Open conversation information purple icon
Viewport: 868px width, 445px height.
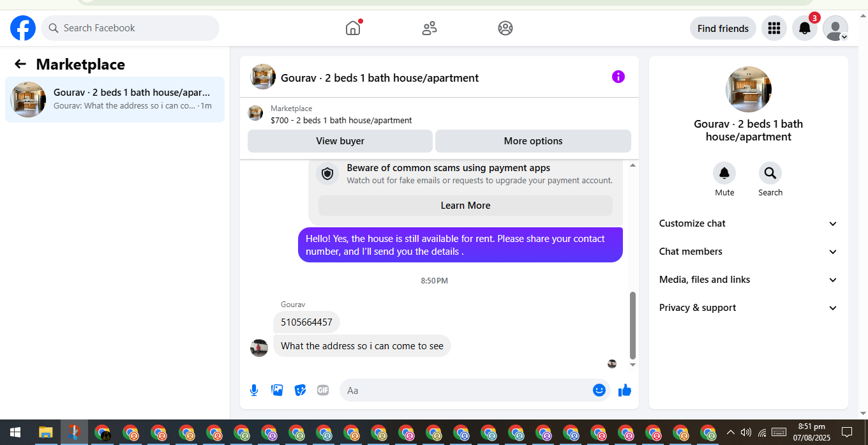point(618,77)
